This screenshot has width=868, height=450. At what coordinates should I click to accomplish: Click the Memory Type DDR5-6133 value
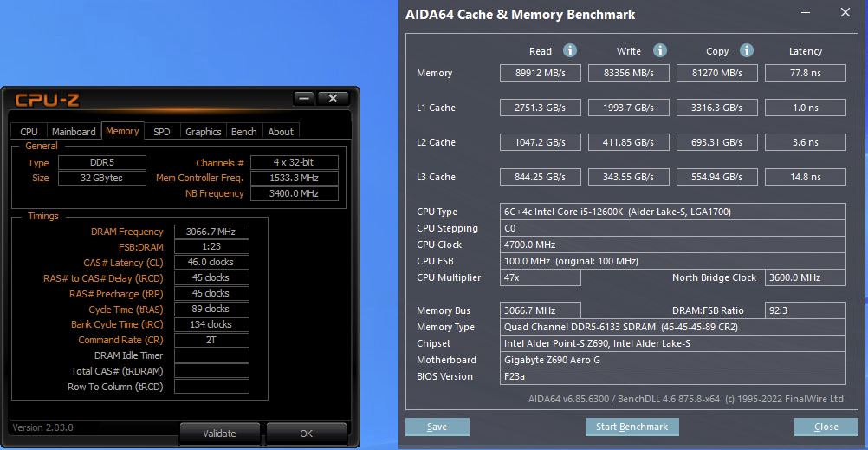pos(672,327)
